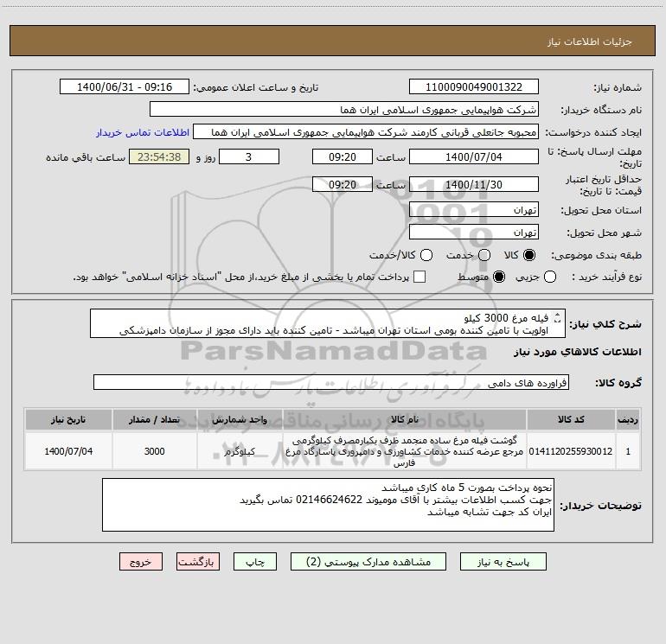The width and height of the screenshot is (666, 644).
Task: Click the تاریخ نیاز column header
Action: tap(68, 419)
